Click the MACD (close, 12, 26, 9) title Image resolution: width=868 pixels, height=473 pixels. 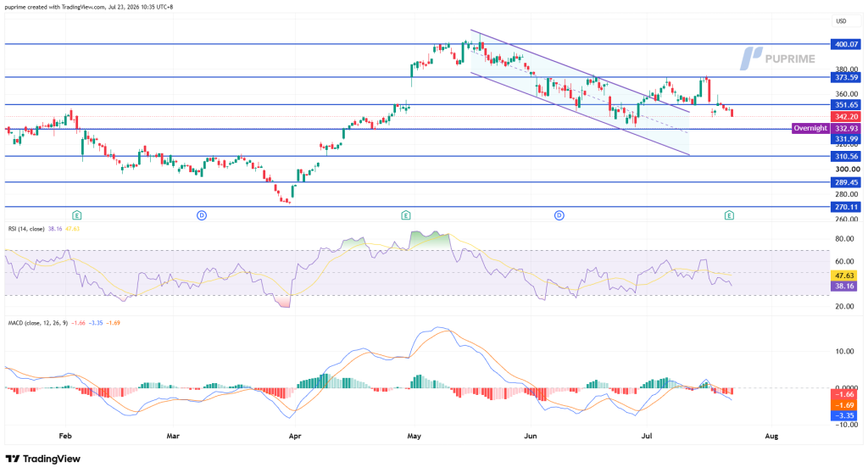click(37, 323)
